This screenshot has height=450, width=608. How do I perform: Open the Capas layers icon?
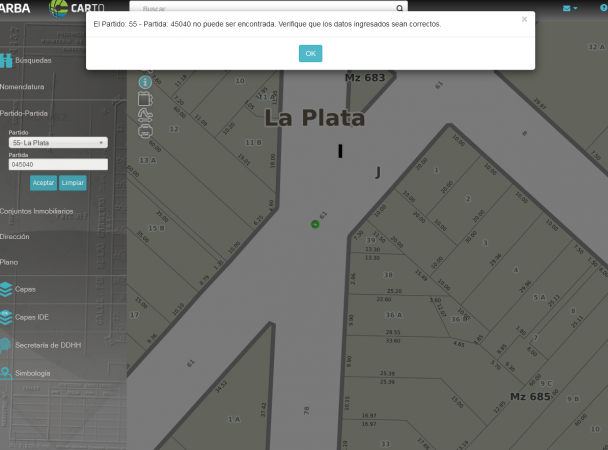pos(6,289)
